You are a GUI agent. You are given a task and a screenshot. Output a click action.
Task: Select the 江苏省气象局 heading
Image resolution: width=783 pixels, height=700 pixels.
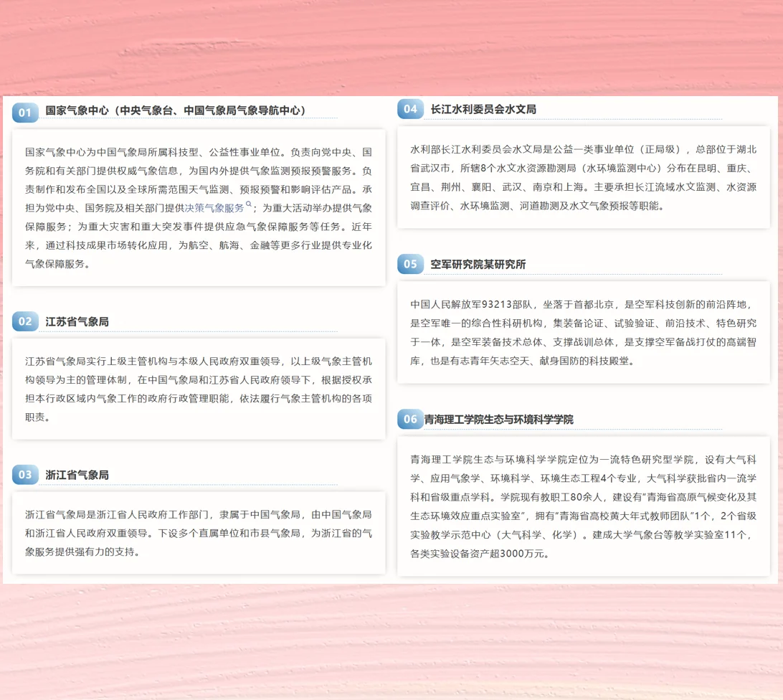point(77,322)
